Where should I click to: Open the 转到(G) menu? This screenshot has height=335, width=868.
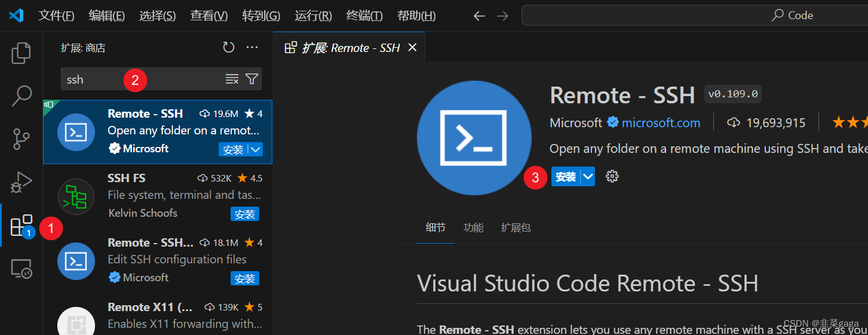261,16
